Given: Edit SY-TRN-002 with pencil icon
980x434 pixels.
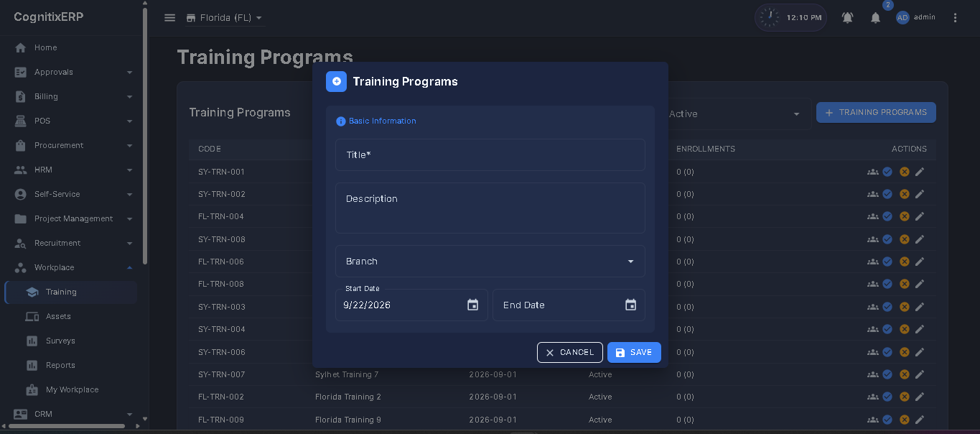Looking at the screenshot, I should pos(920,194).
